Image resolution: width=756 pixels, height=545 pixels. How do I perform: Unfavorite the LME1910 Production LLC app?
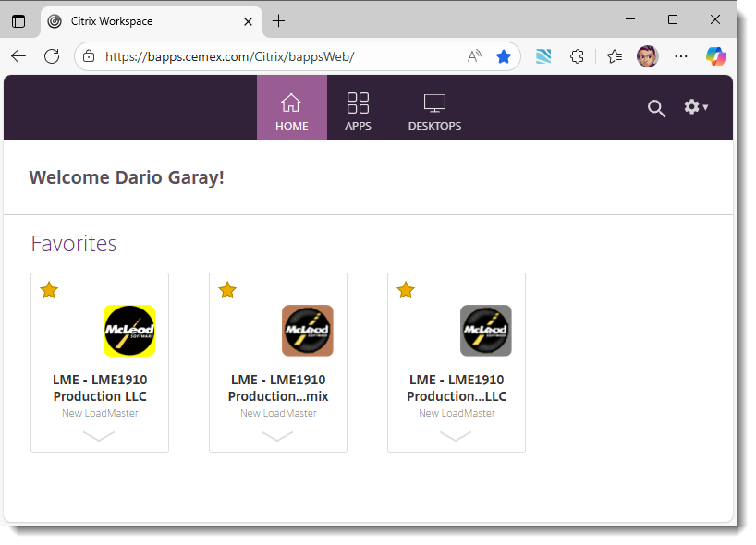pos(49,290)
